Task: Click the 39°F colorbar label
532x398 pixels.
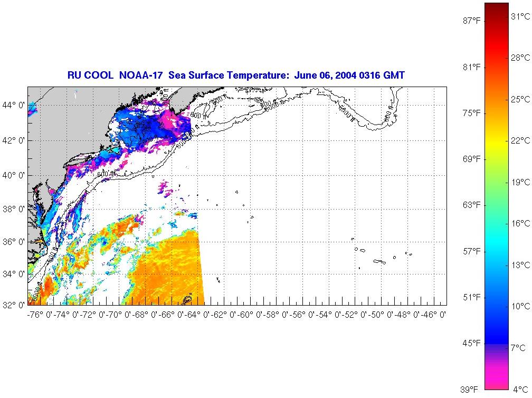Action: pyautogui.click(x=469, y=390)
